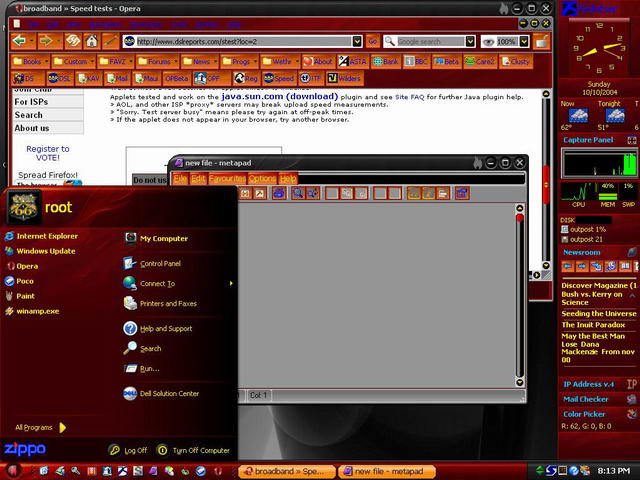Open the About bookmark
Viewport: 640px width, 480px height.
[x=318, y=61]
